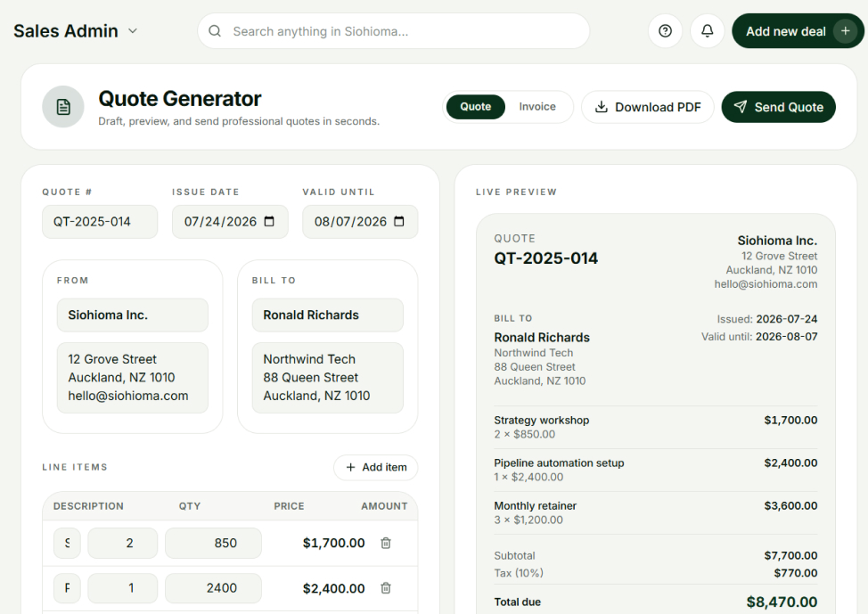Click the quantity field showing 1
The image size is (868, 614).
[122, 588]
